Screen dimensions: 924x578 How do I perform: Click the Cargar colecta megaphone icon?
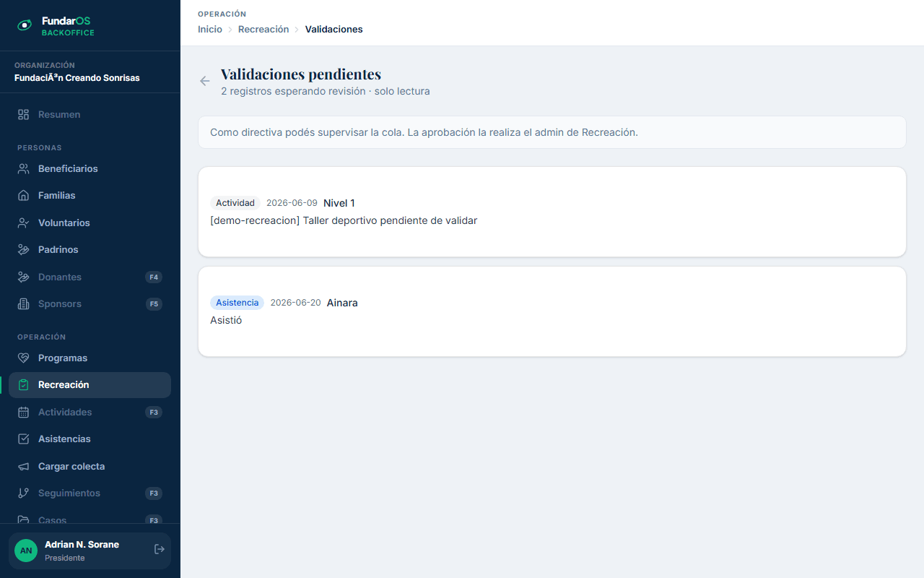(x=23, y=467)
